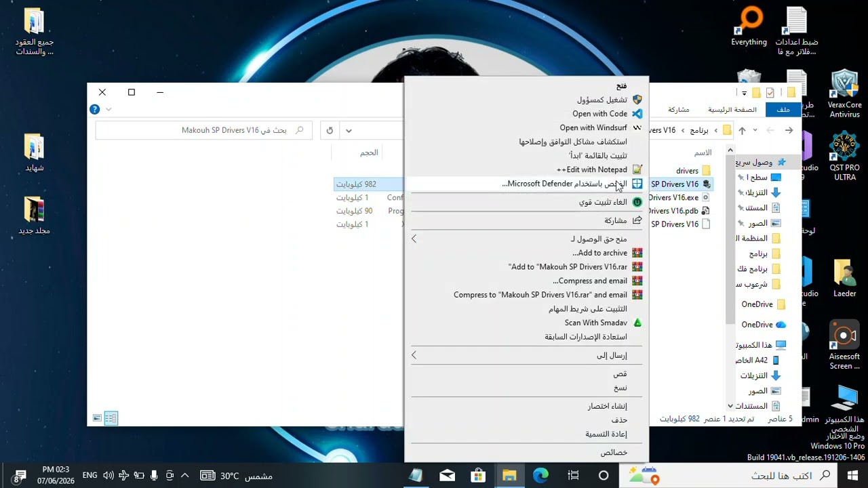Image resolution: width=868 pixels, height=488 pixels.
Task: Open the Mail app from the taskbar
Action: point(447,475)
